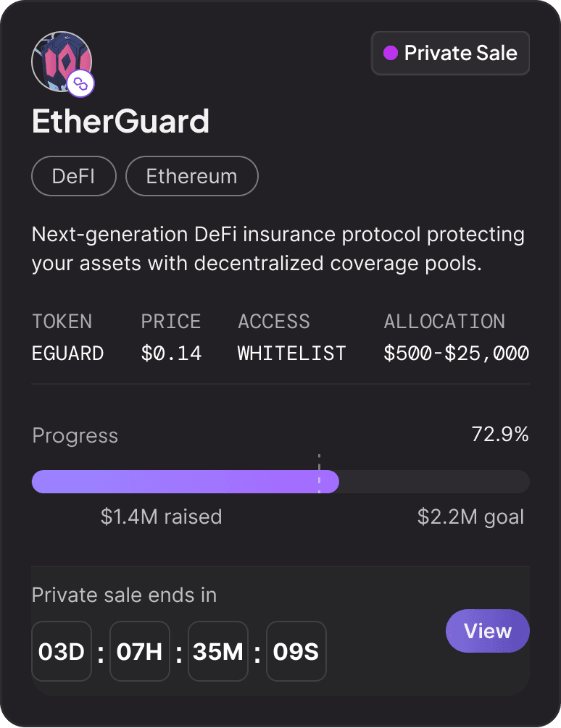561x728 pixels.
Task: Select the DeFI tag chip
Action: 74,177
